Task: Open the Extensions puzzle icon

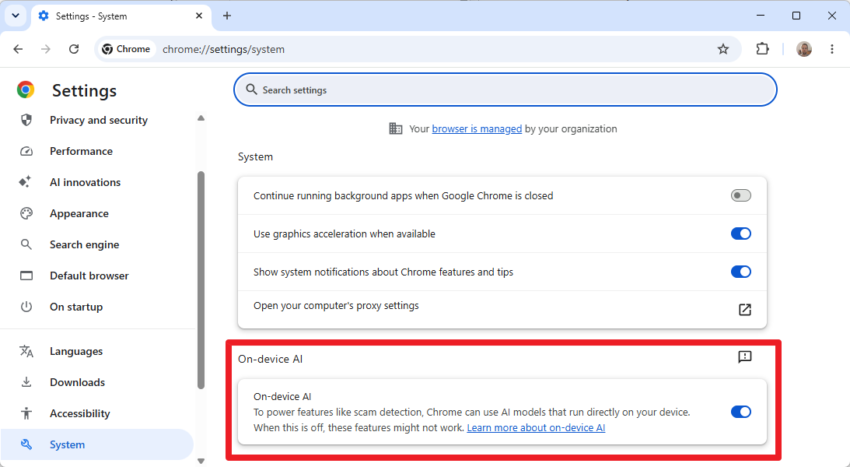Action: (x=762, y=49)
